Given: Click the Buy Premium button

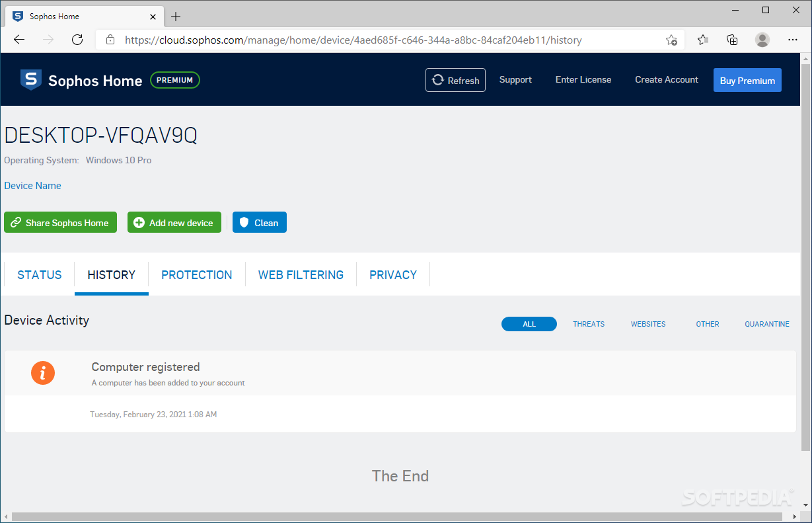Looking at the screenshot, I should 747,80.
